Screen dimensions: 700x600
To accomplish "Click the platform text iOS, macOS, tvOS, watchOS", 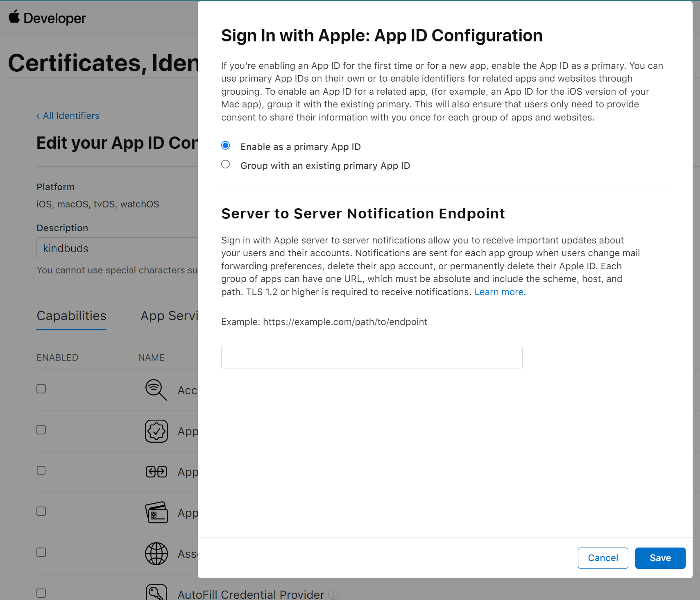I will tap(98, 204).
